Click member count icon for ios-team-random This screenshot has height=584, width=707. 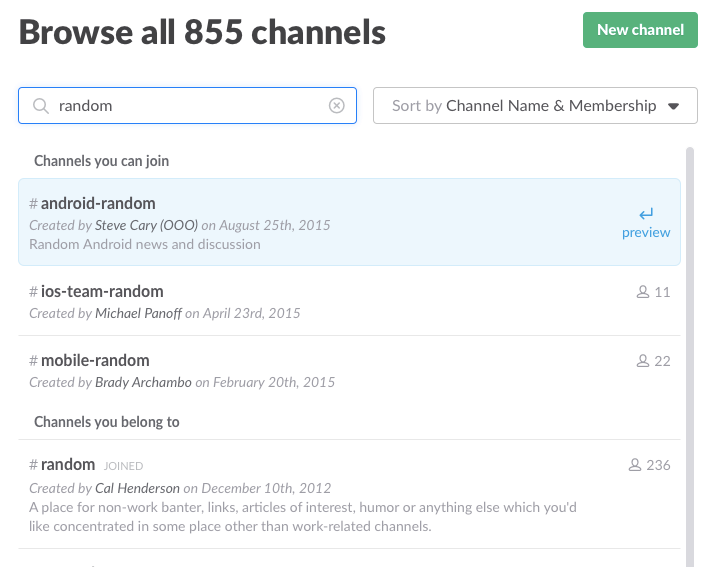(643, 292)
